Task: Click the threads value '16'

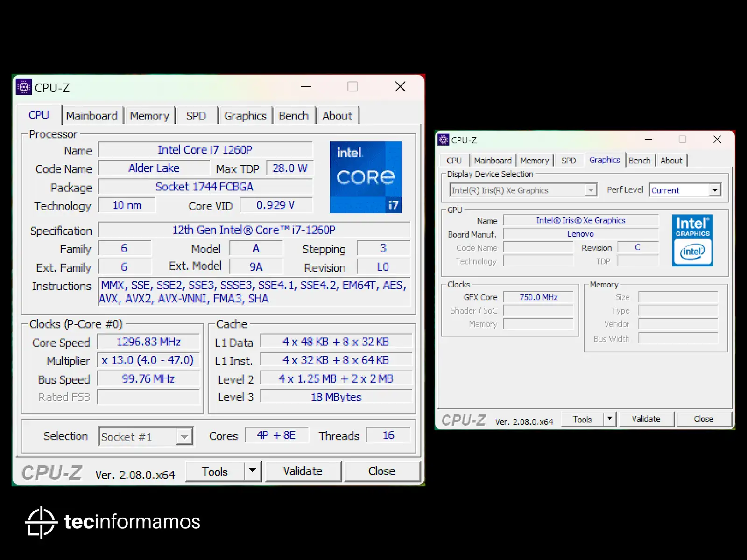Action: (x=388, y=435)
